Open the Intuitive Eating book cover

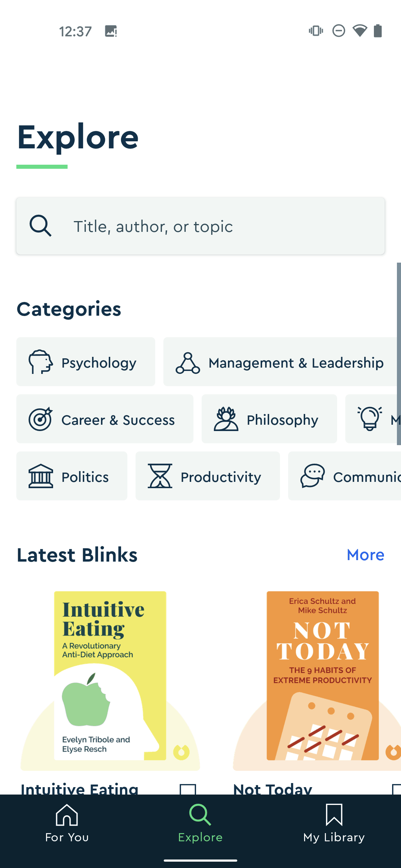tap(110, 675)
